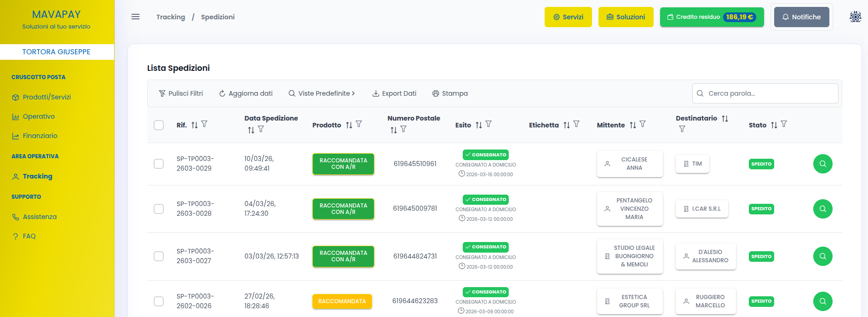Sort by Prodotto column arrows
Image resolution: width=868 pixels, height=317 pixels.
tap(349, 125)
